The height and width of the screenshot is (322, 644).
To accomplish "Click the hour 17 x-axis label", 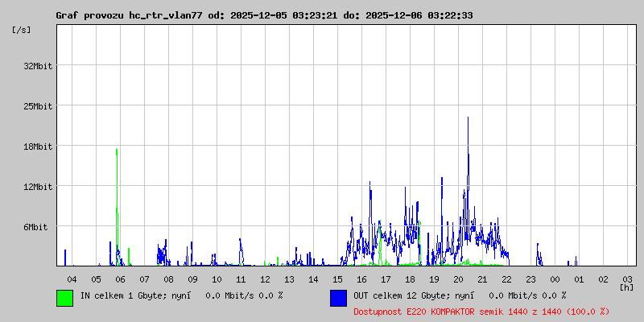I will 386,278.
